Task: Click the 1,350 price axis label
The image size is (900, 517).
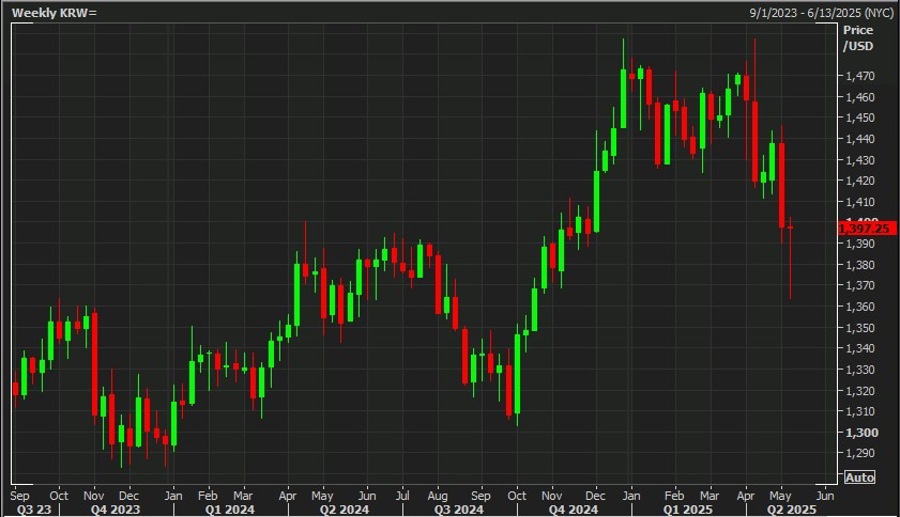Action: point(859,328)
